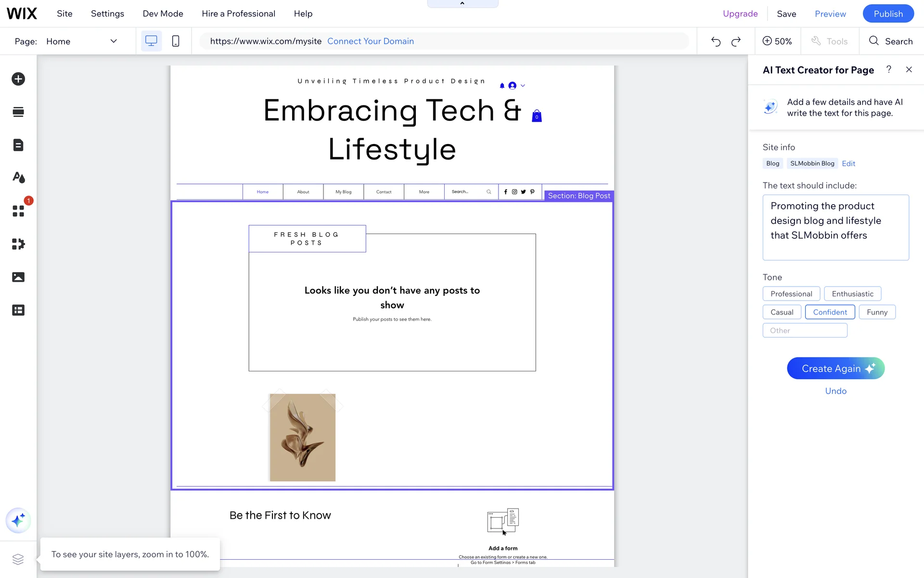Switch to the mobile view icon
Viewport: 924px width, 578px height.
pyautogui.click(x=176, y=41)
